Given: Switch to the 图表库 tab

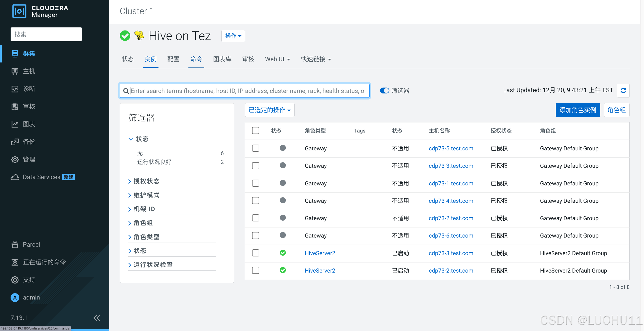Looking at the screenshot, I should [222, 59].
